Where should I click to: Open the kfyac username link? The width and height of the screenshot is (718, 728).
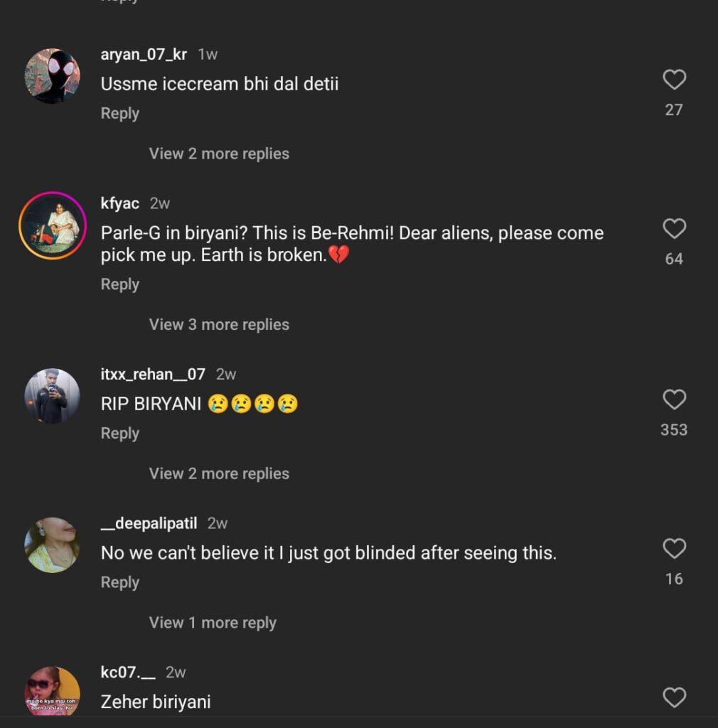tap(120, 203)
